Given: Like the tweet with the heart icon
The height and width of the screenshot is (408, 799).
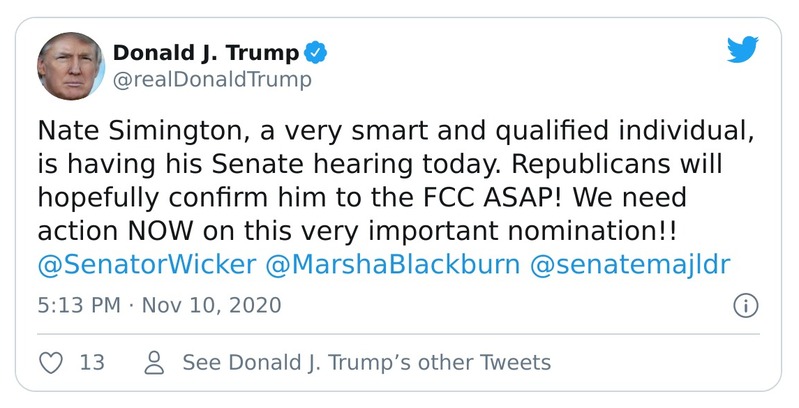Looking at the screenshot, I should (52, 362).
